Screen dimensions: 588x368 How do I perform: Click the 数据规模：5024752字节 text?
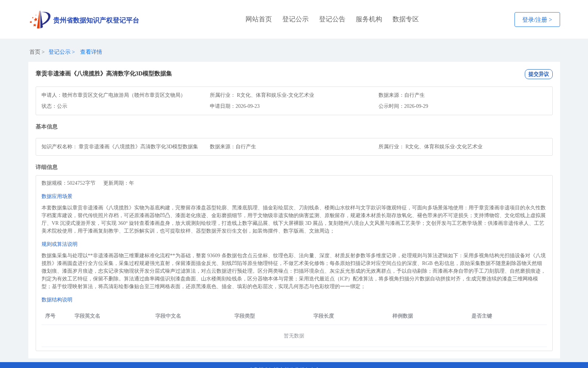tap(68, 183)
